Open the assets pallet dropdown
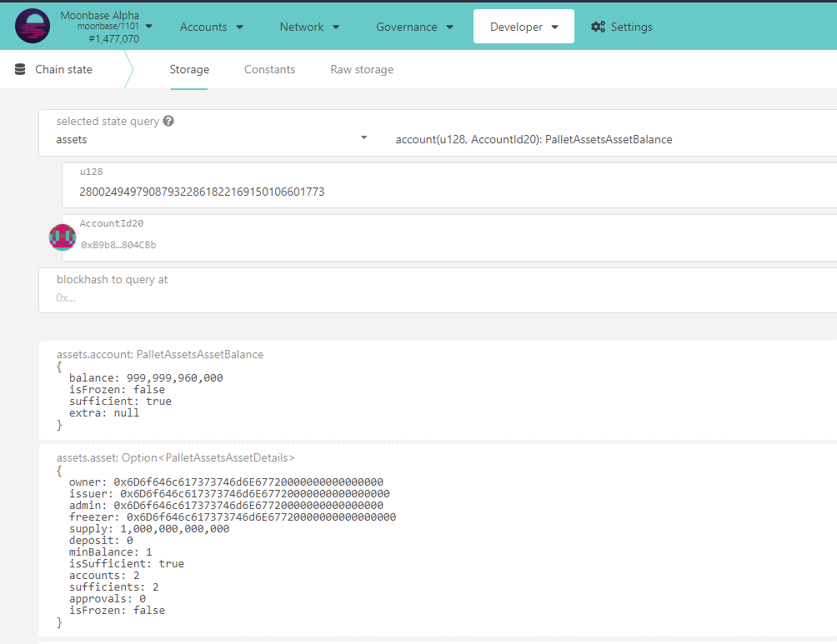The width and height of the screenshot is (837, 644). pos(212,139)
